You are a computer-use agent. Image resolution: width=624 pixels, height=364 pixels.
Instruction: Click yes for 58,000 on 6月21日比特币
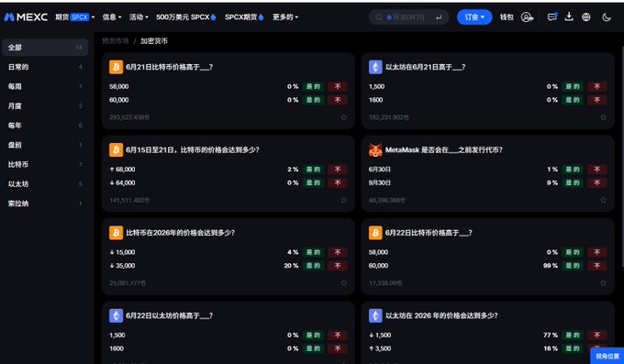[313, 86]
